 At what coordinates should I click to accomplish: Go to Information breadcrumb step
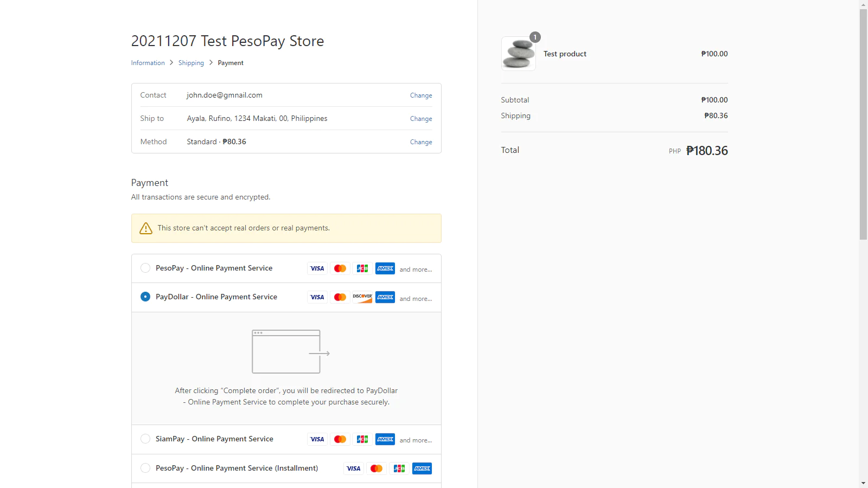click(148, 63)
